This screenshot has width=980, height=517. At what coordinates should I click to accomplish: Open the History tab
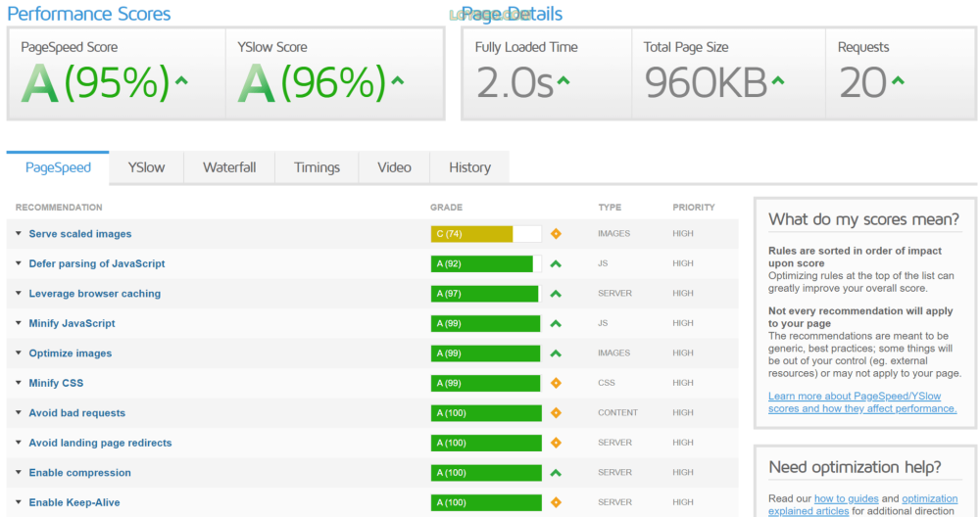[x=470, y=167]
